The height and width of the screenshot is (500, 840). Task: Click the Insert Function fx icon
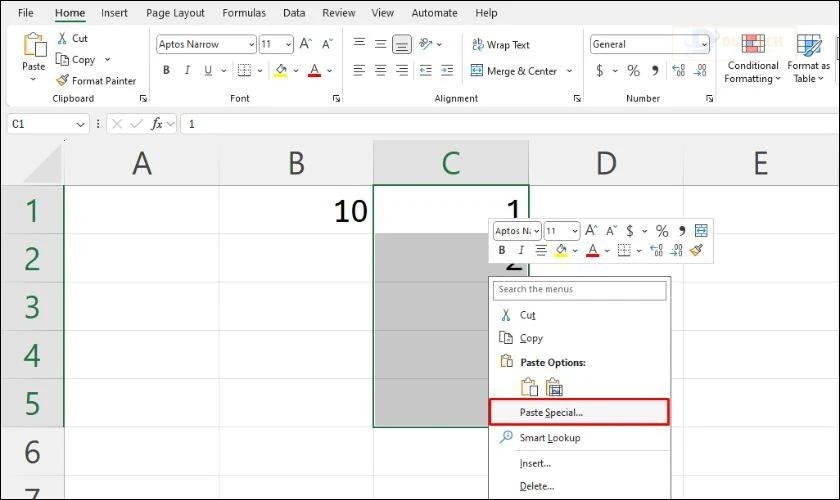pos(157,124)
